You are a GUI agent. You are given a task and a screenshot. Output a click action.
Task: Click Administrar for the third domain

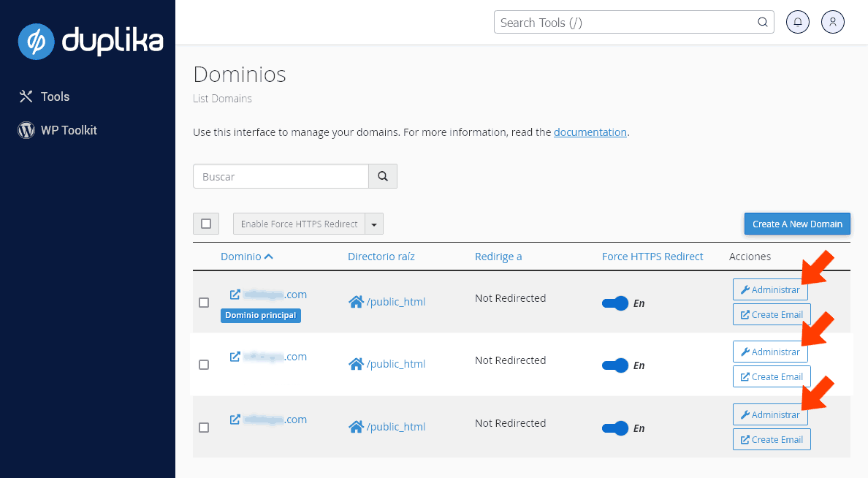click(770, 414)
